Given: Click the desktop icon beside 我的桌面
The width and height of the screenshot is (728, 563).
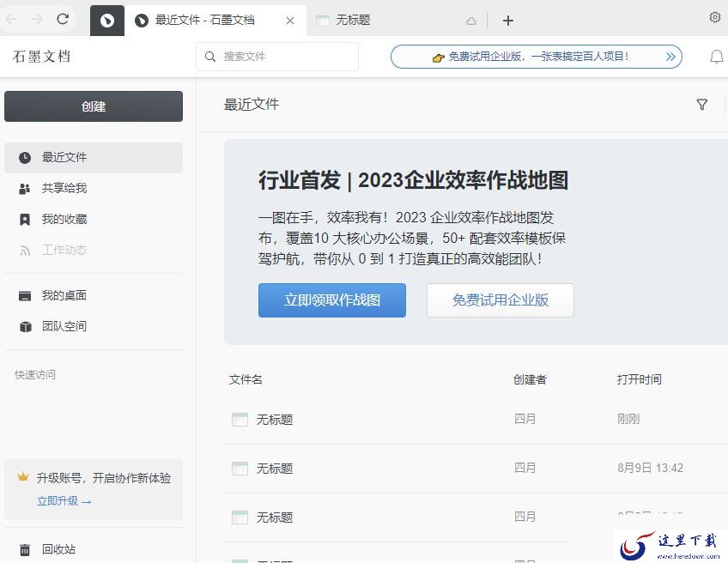Looking at the screenshot, I should point(25,295).
